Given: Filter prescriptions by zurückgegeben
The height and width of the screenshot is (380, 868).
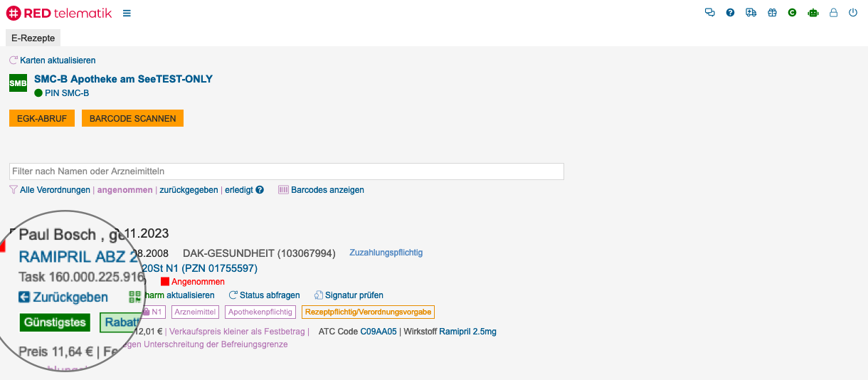Looking at the screenshot, I should pos(189,190).
